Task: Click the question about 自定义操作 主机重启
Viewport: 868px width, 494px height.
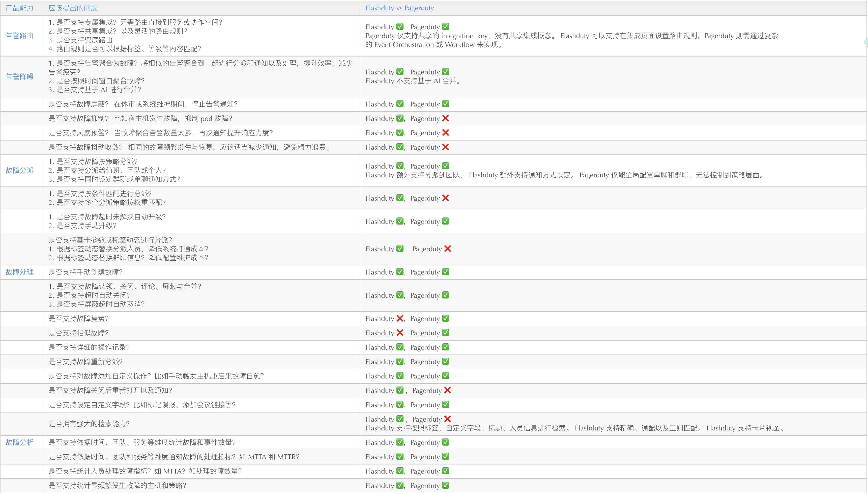Action: pos(156,376)
